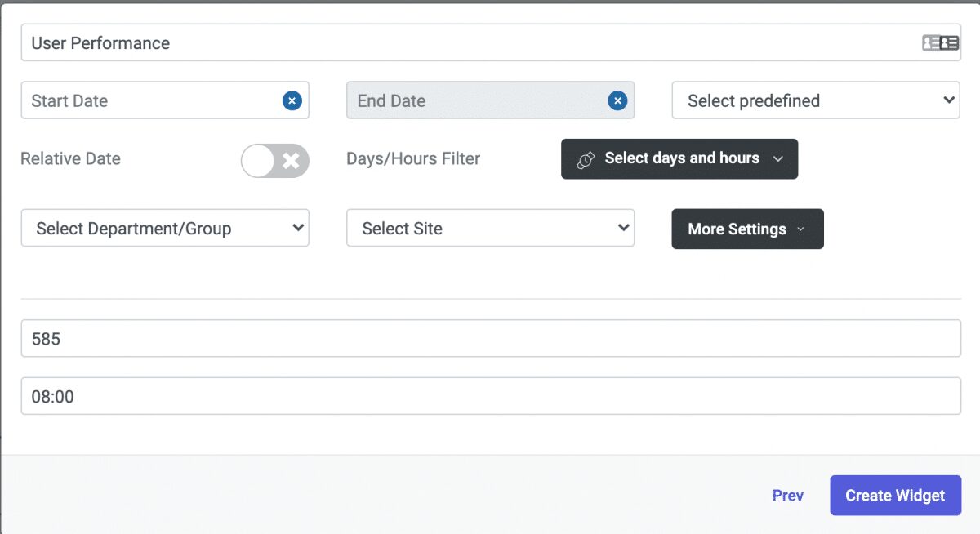Clear the End Date with its X icon
The width and height of the screenshot is (980, 534).
[x=617, y=100]
